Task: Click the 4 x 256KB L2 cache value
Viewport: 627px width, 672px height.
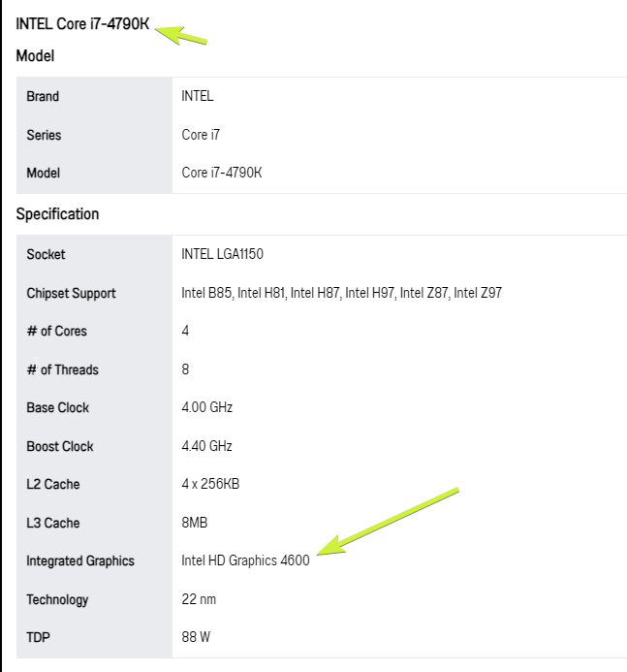Action: point(210,484)
